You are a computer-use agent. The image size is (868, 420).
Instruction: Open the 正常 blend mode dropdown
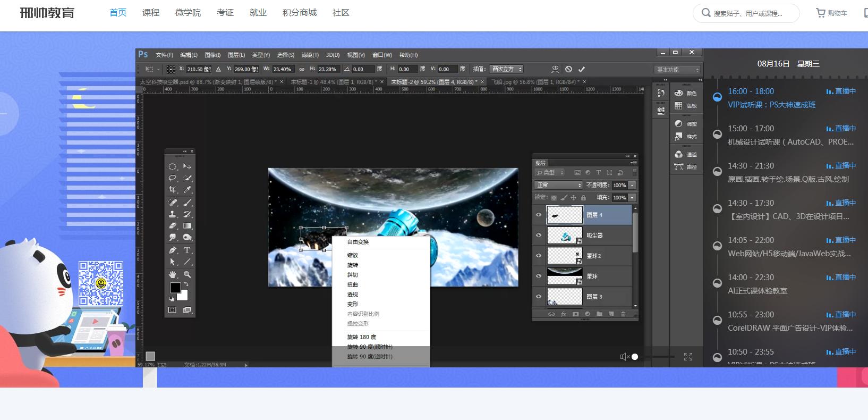pos(558,185)
